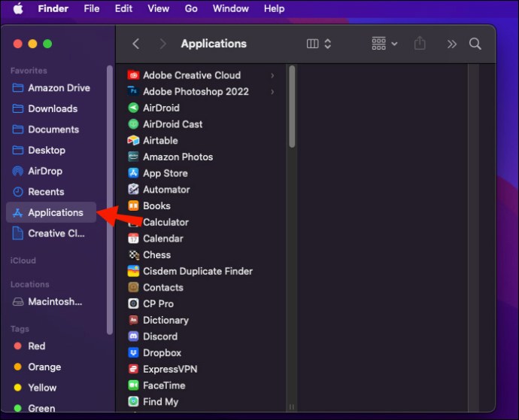
Task: Open Amazon Drive in the sidebar
Action: pos(51,88)
